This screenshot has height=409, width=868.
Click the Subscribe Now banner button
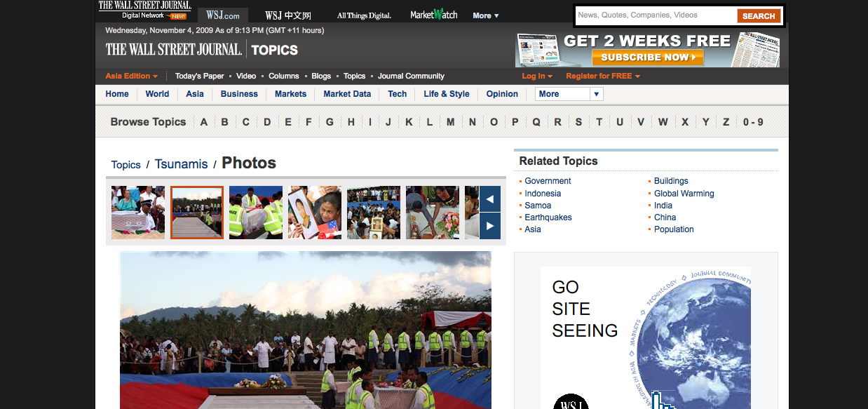pos(648,58)
